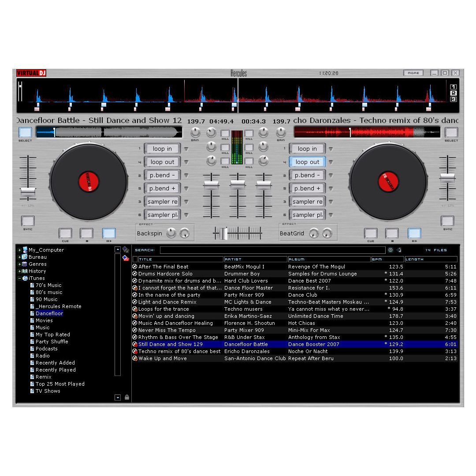Open the left deck p.bend + dropdown arrow
The image size is (476, 476).
186,189
